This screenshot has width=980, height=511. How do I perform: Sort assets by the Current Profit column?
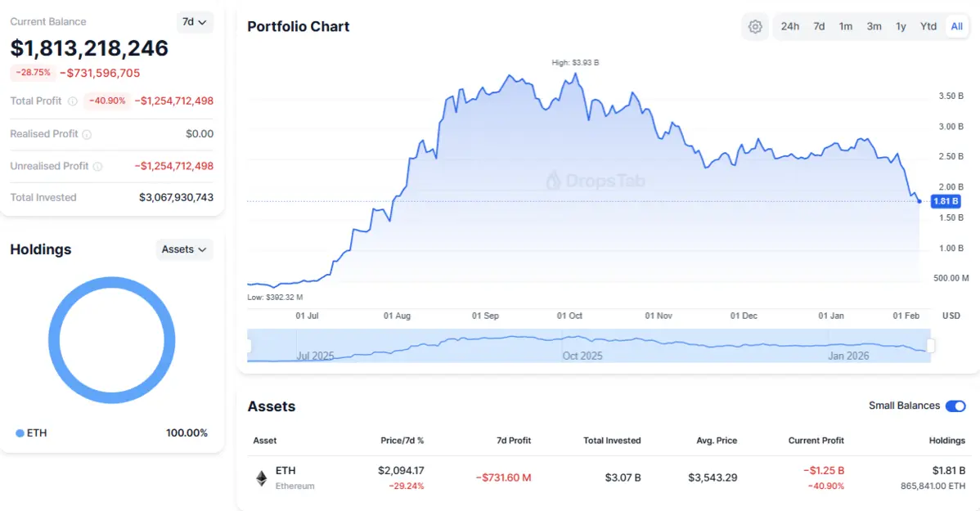point(816,441)
